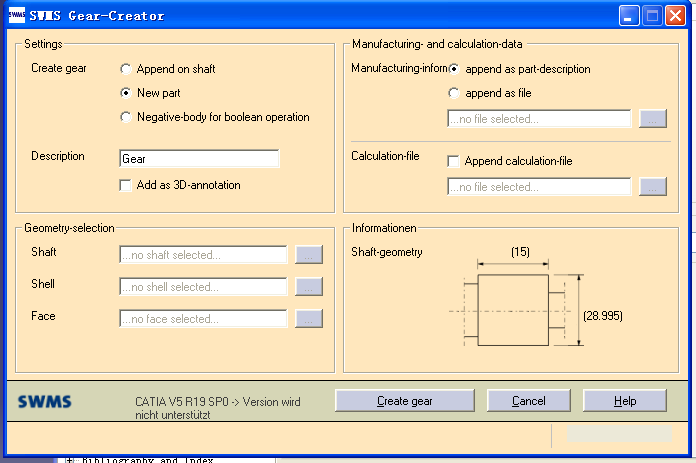Browse for manufacturing-information file
696x463 pixels.
click(x=653, y=119)
